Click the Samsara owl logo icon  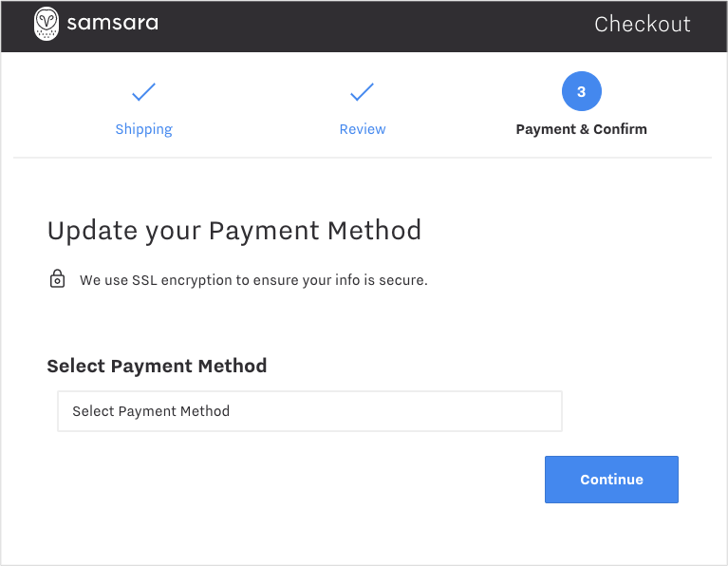click(x=47, y=24)
